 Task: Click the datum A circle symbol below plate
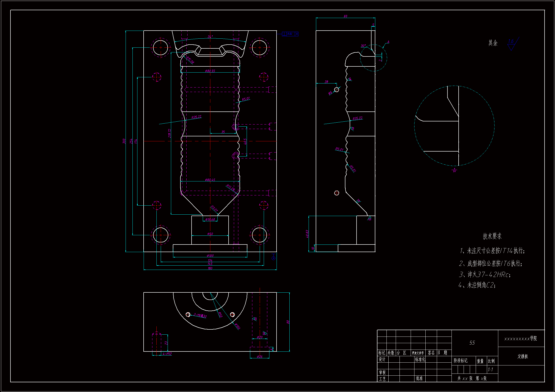point(273,258)
